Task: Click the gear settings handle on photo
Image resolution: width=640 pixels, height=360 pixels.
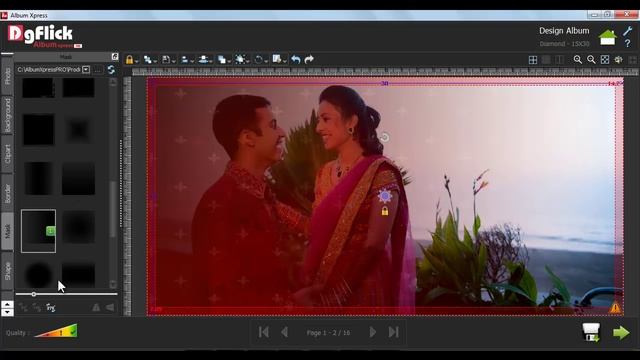Action: 384,196
